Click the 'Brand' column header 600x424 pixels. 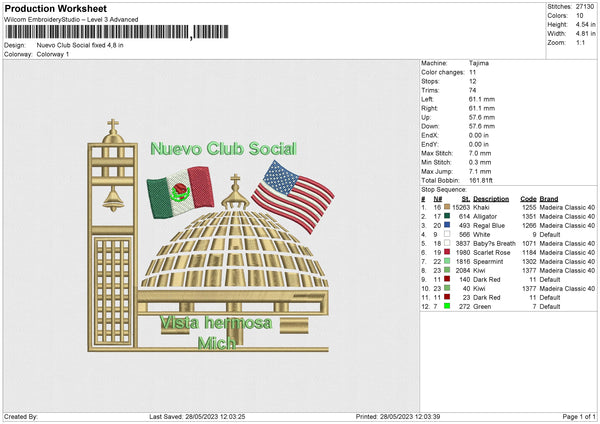[549, 199]
